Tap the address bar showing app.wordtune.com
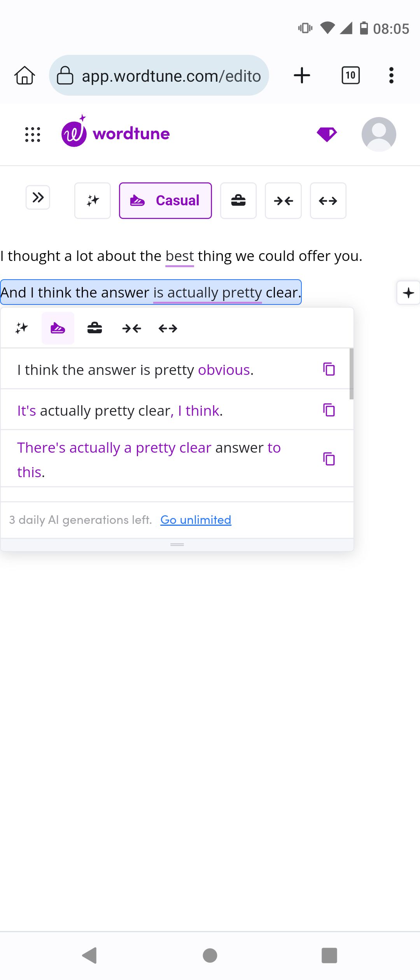The image size is (420, 980). 159,75
